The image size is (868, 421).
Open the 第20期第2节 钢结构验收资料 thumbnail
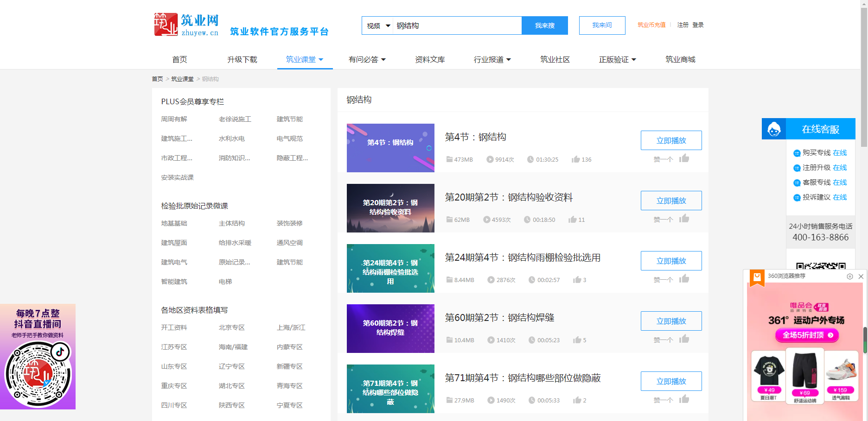click(x=390, y=208)
